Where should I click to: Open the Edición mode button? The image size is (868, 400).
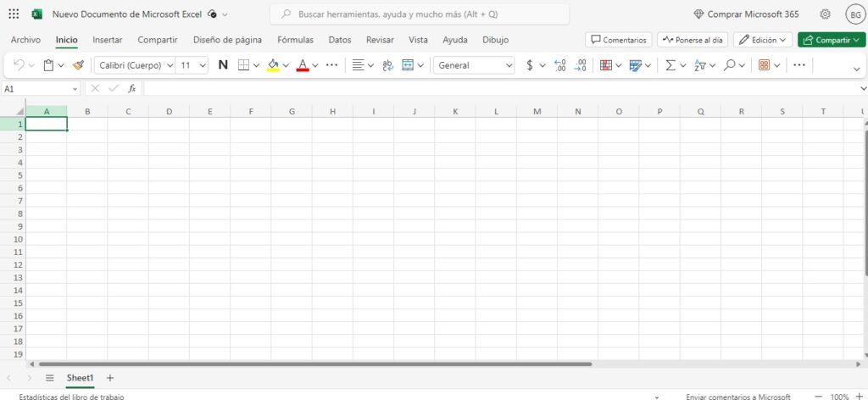pyautogui.click(x=762, y=40)
